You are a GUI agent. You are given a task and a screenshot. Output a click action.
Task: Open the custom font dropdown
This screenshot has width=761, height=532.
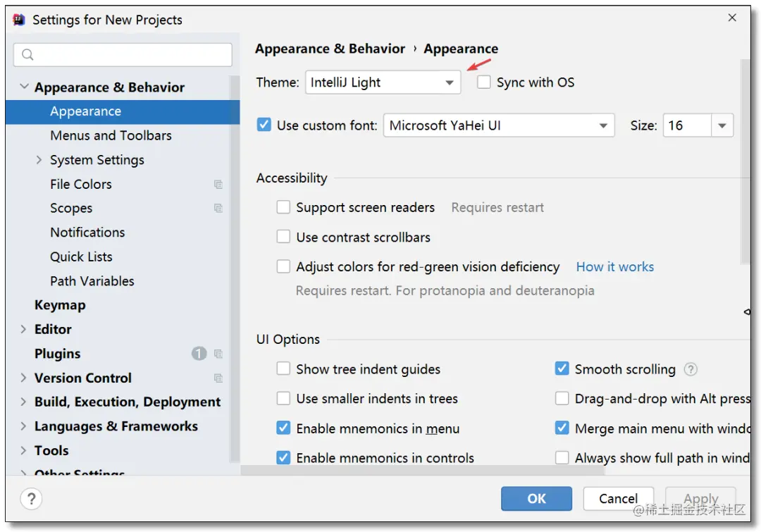(x=498, y=125)
